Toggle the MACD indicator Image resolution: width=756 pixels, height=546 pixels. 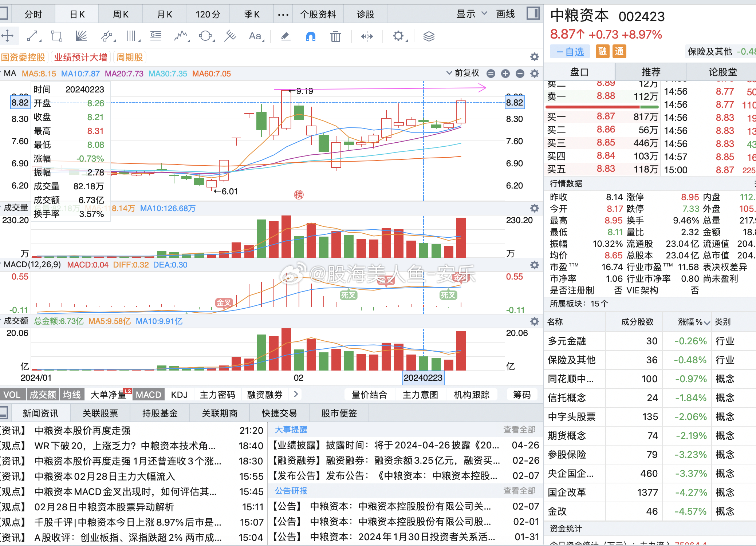(149, 395)
